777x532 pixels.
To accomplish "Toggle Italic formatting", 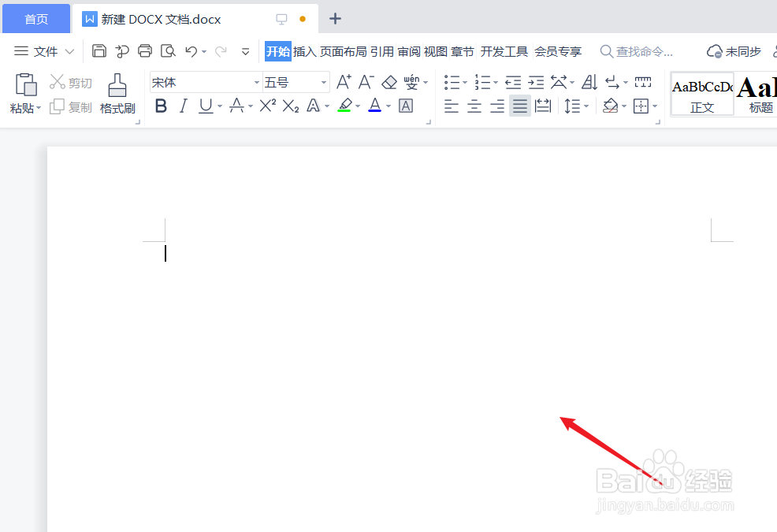I will point(184,106).
